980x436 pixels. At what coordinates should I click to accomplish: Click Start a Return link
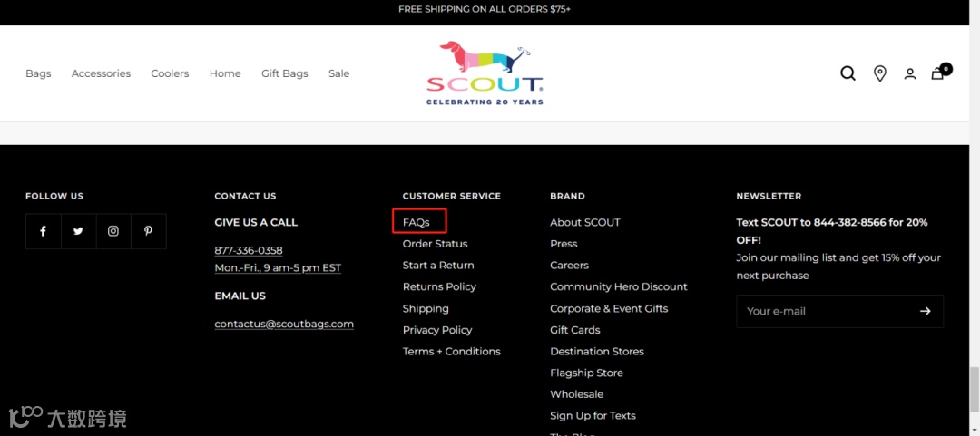pos(438,266)
